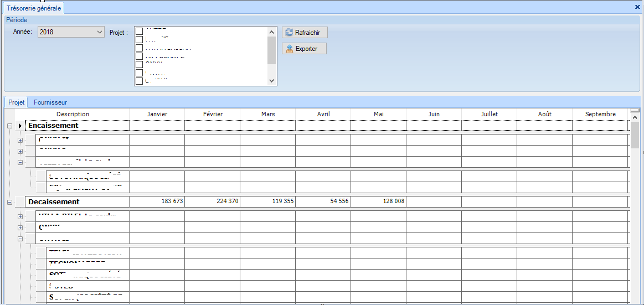Image resolution: width=644 pixels, height=305 pixels.
Task: Expand the first row under Encaissement
Action: pos(20,140)
